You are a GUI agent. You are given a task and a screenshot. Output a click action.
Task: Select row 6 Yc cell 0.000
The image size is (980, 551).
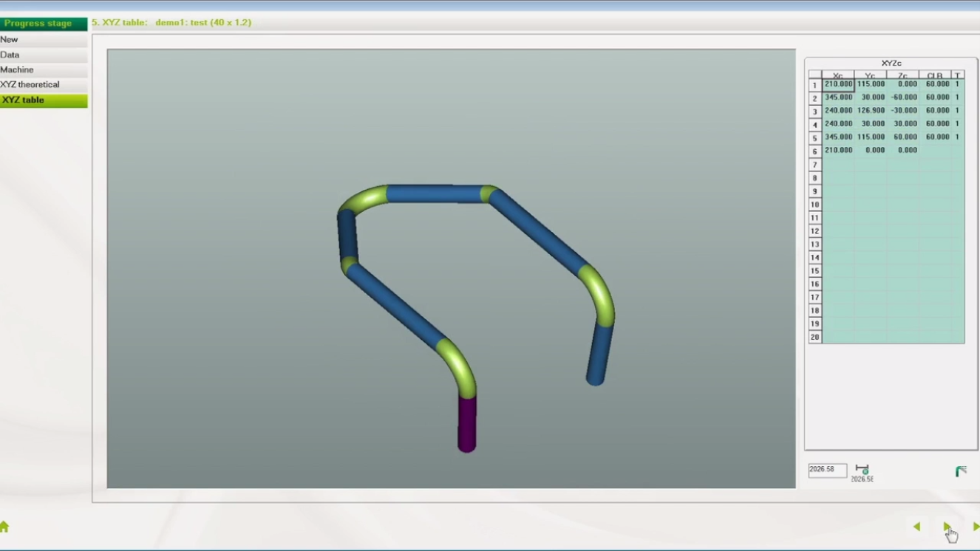tap(871, 151)
